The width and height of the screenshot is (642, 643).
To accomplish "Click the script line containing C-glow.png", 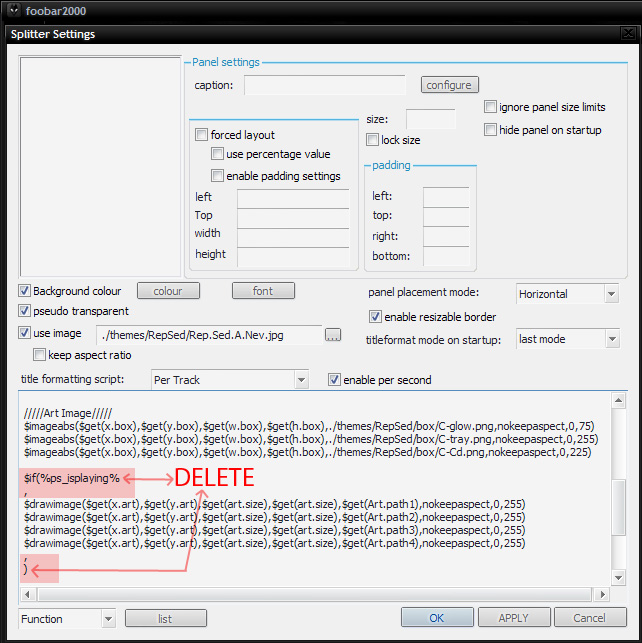I will pos(309,426).
